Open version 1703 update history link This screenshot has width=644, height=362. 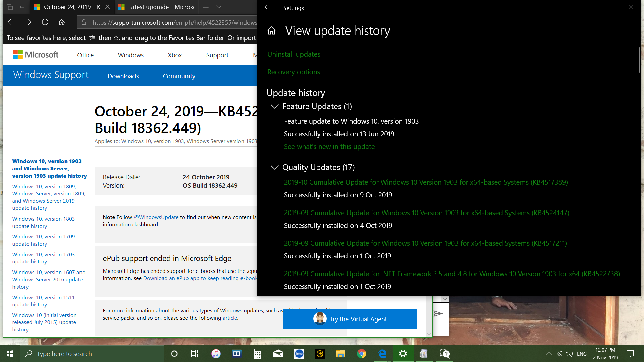(x=44, y=258)
